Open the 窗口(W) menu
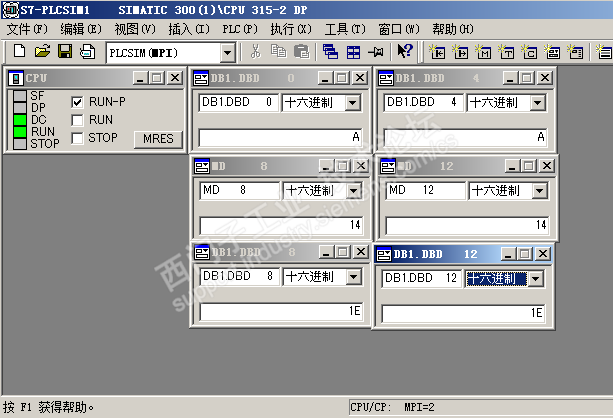 point(399,29)
